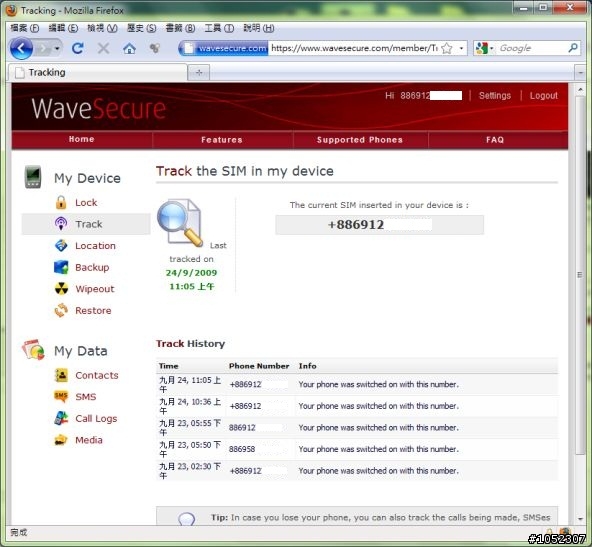
Task: Open the Media sidebar link
Action: tap(89, 440)
